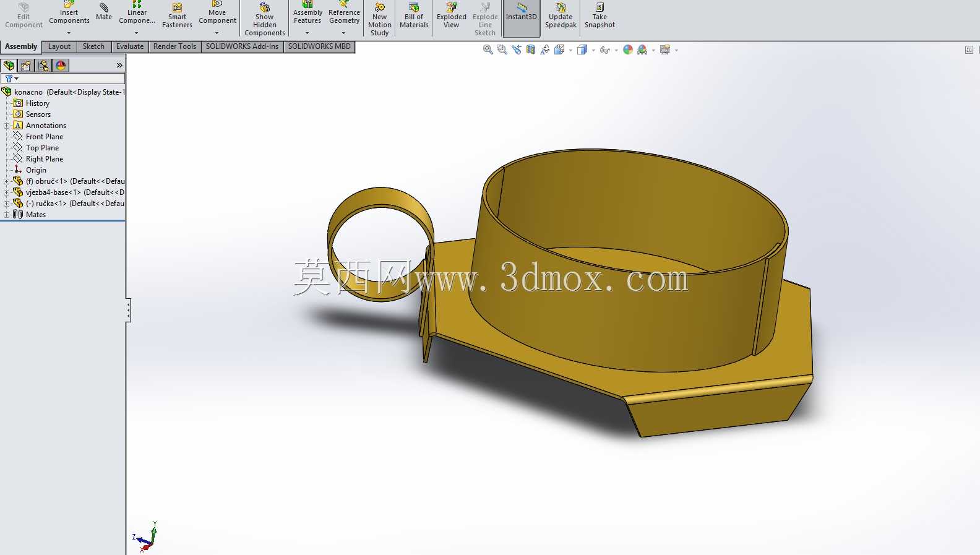Open Smart Fasteners tool
Screen dimensions: 980x555
pos(177,15)
